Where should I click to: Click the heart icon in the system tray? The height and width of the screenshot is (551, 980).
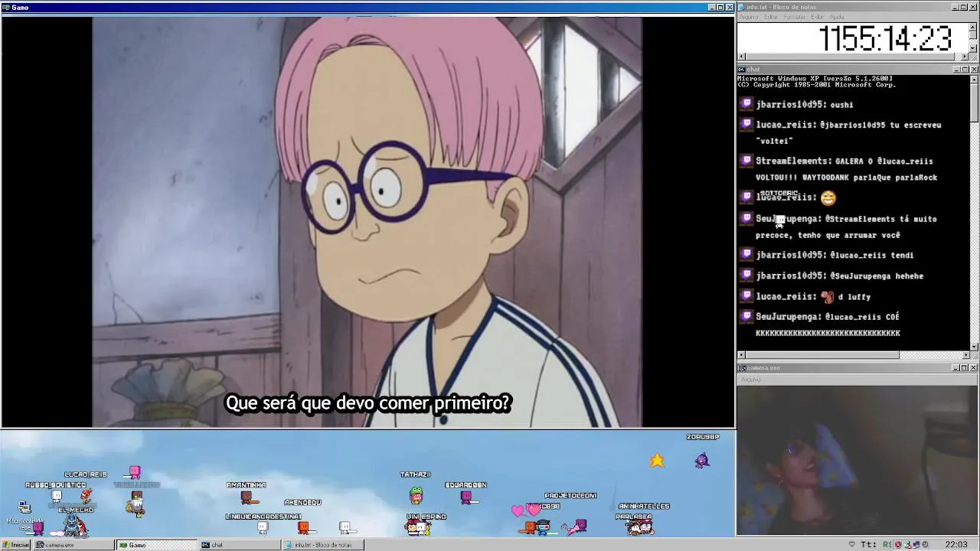pos(851,545)
